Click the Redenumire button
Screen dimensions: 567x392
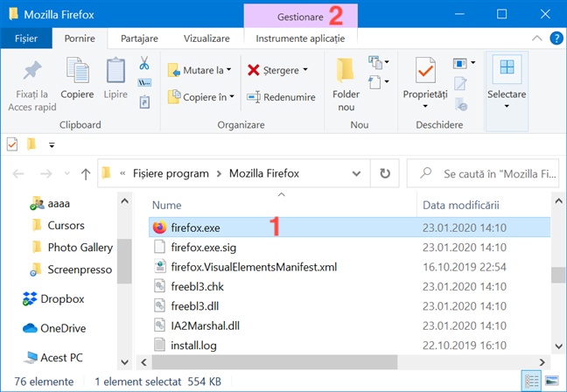[x=281, y=97]
